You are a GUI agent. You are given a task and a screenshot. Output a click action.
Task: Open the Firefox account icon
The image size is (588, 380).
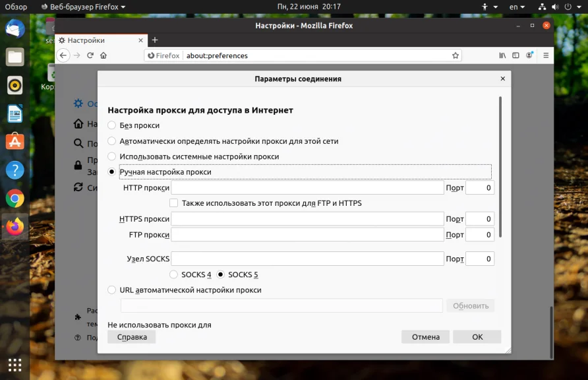point(529,55)
